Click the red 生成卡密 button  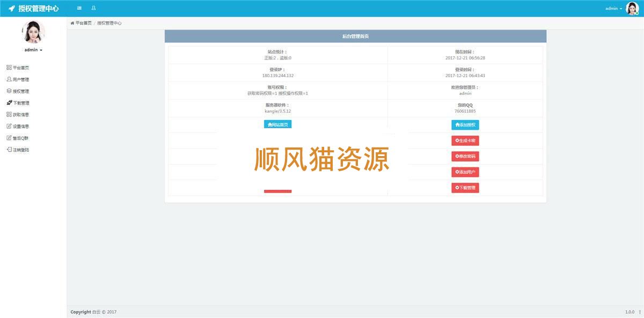(465, 140)
